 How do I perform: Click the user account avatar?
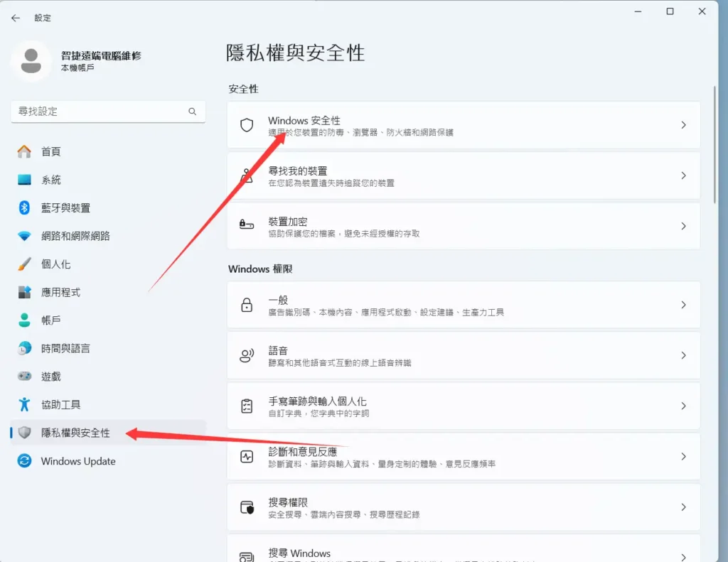[x=31, y=61]
